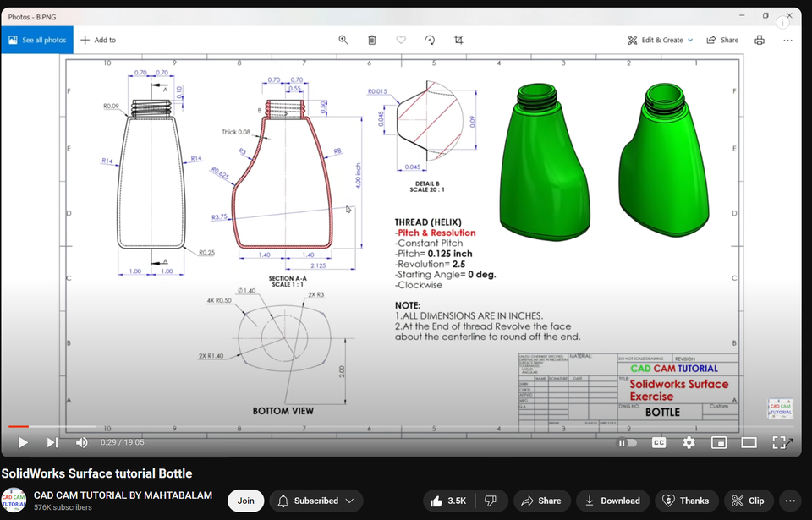
Task: Enable closed captions with the CC toggle
Action: click(658, 442)
